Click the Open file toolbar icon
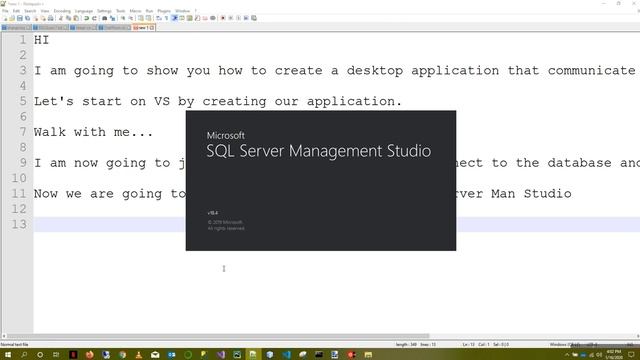 click(12, 18)
